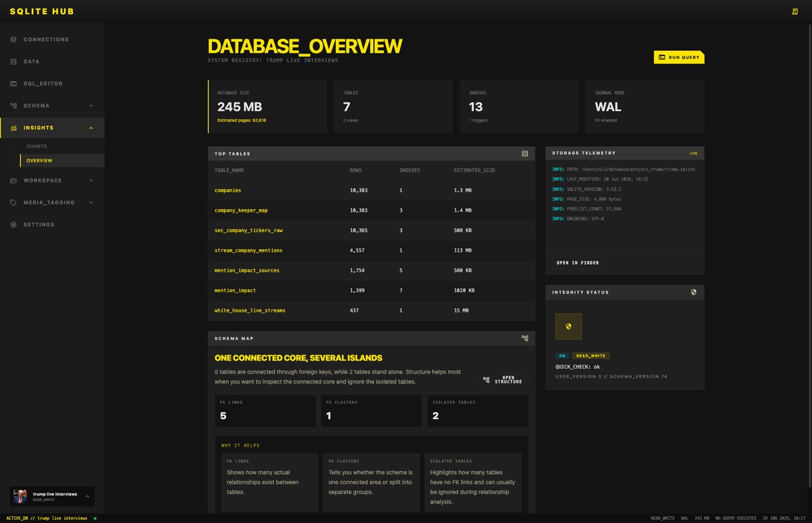Open Settings from the sidebar
The image size is (812, 523).
tap(52, 225)
